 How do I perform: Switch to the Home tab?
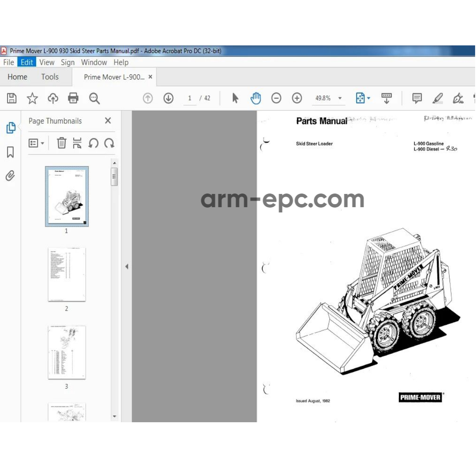click(x=17, y=77)
